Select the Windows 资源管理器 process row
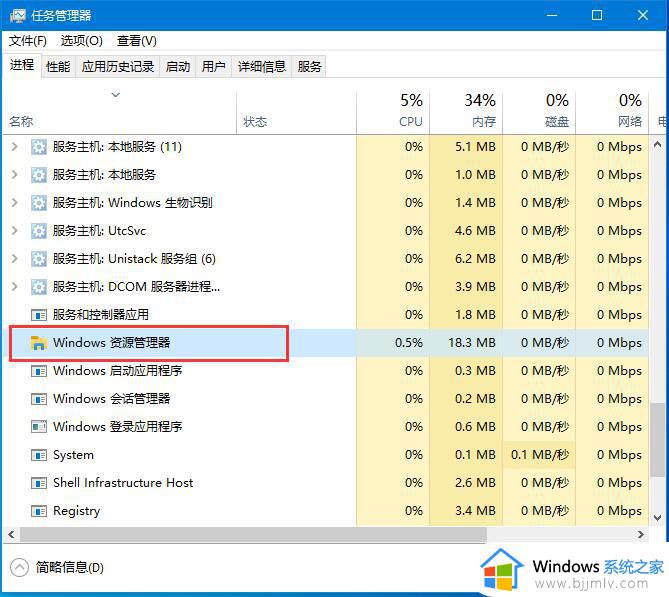Screen dimensions: 669x597 coord(326,343)
